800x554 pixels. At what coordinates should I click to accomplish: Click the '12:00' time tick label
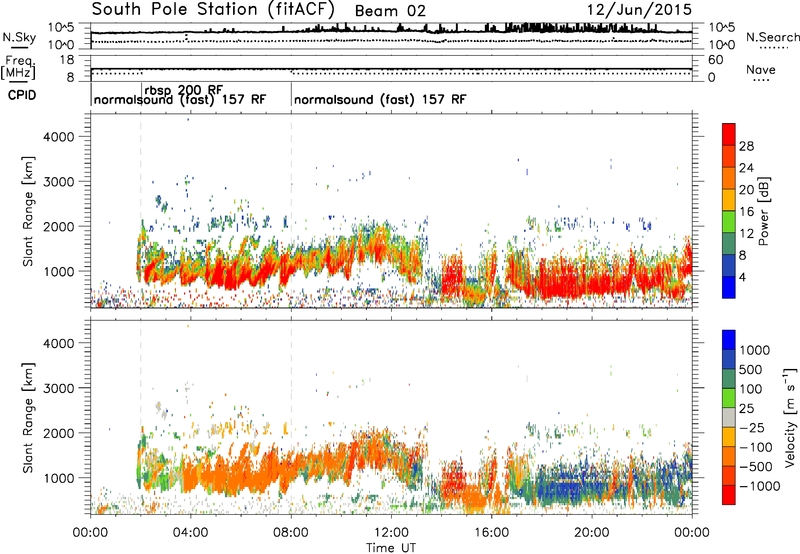[391, 533]
